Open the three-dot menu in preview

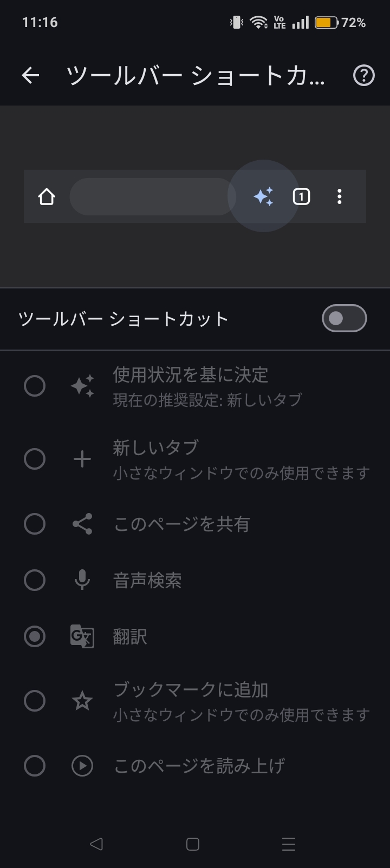pos(340,196)
